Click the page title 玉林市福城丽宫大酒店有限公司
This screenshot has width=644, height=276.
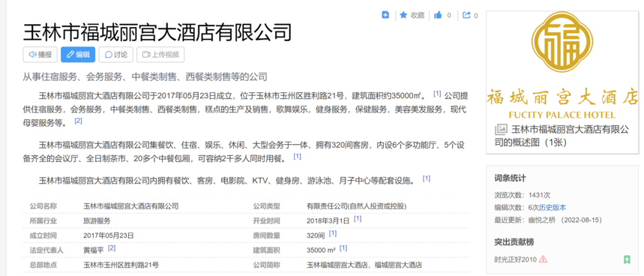click(x=157, y=33)
